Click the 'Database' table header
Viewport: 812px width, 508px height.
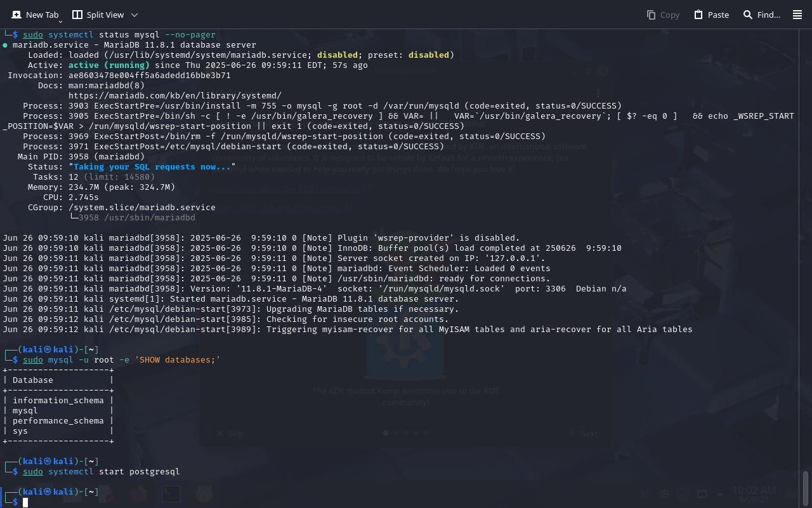pyautogui.click(x=33, y=380)
